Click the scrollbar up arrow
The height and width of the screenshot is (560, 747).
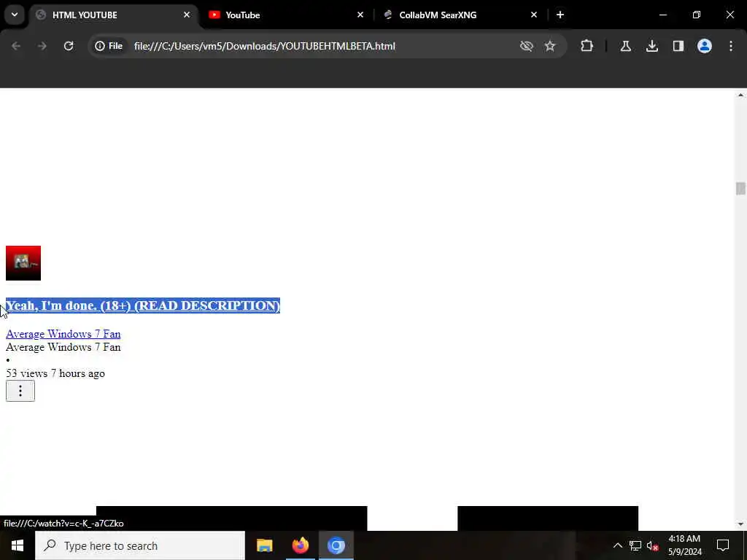pyautogui.click(x=740, y=95)
